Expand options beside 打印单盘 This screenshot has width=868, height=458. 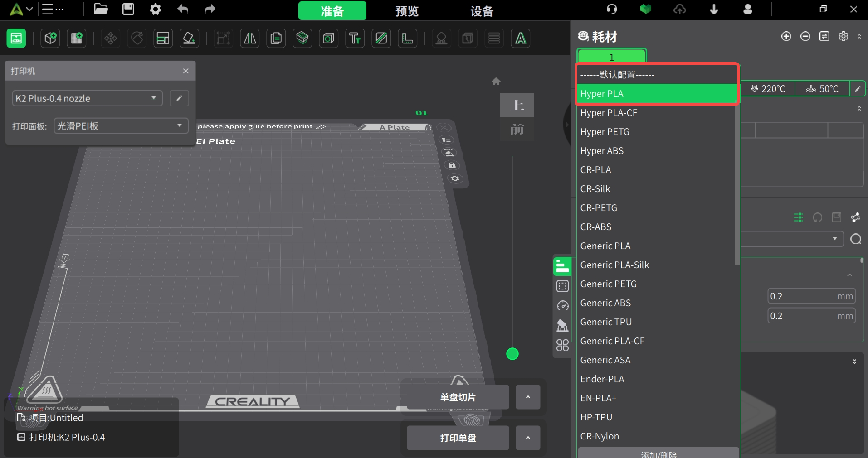point(528,438)
